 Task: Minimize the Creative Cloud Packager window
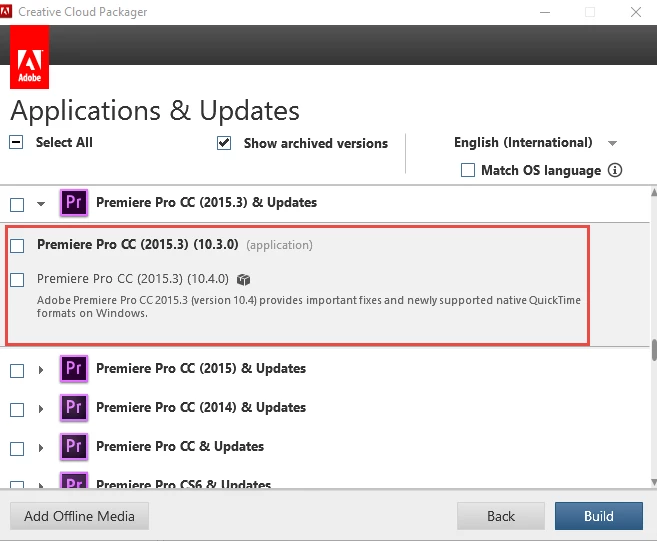point(545,12)
